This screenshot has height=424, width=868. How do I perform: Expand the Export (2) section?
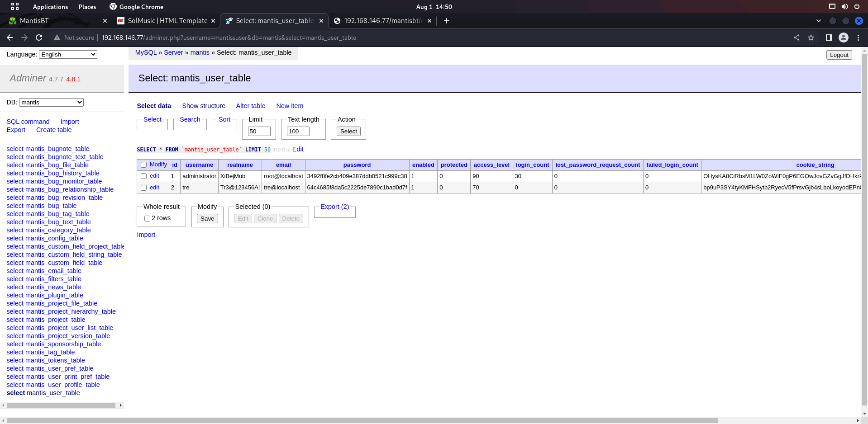335,207
